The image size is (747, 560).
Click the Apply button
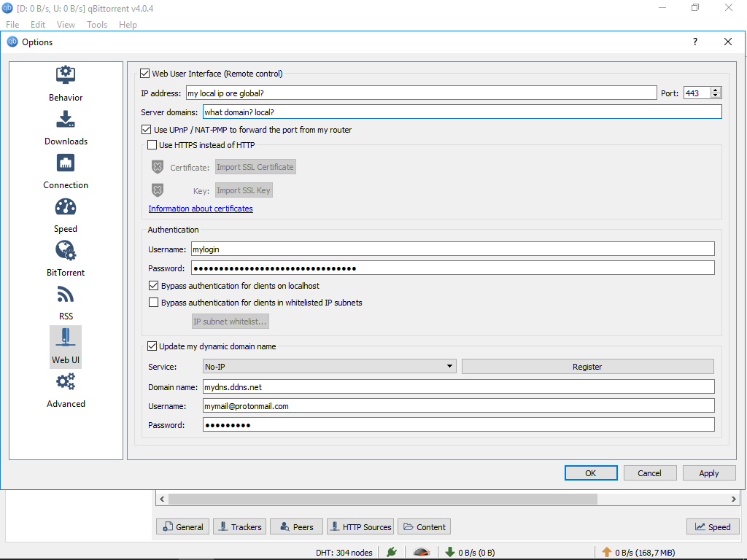click(x=709, y=472)
